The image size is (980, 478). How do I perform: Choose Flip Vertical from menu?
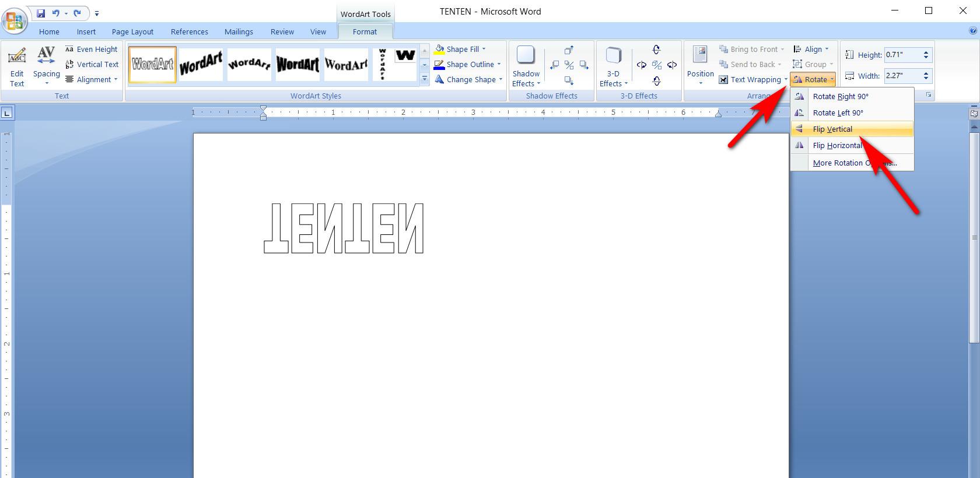click(852, 129)
